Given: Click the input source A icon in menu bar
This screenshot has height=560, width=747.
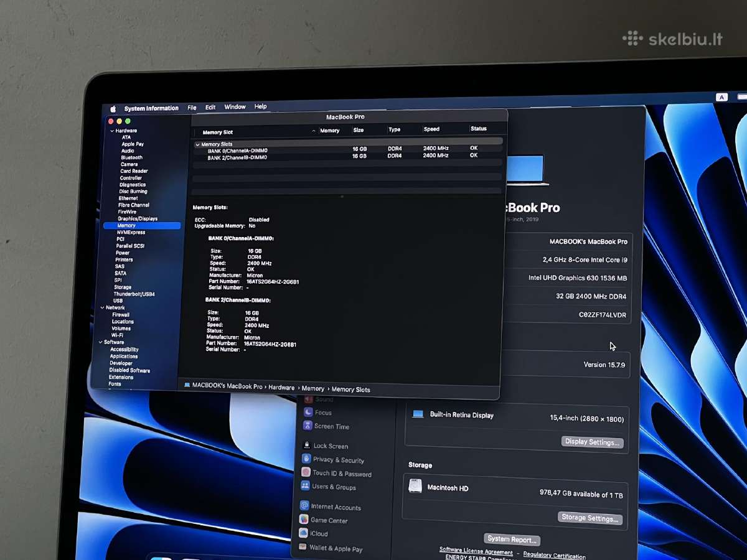Looking at the screenshot, I should point(722,97).
